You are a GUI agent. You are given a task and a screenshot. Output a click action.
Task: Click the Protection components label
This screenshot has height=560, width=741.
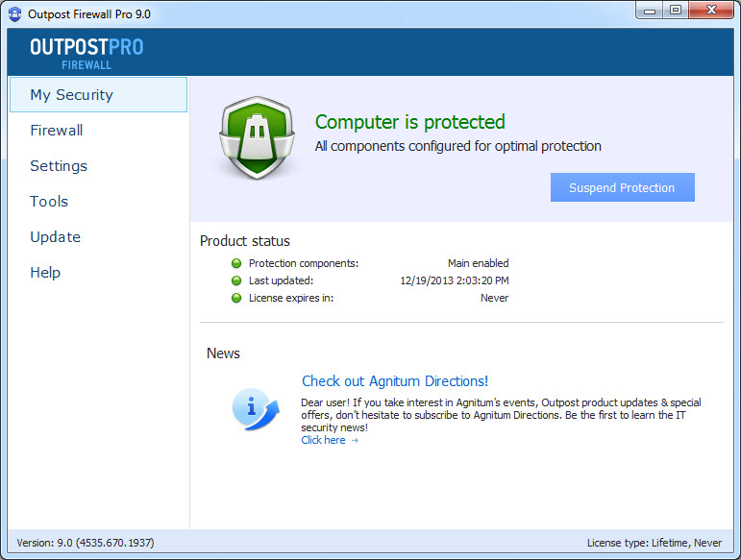point(304,263)
